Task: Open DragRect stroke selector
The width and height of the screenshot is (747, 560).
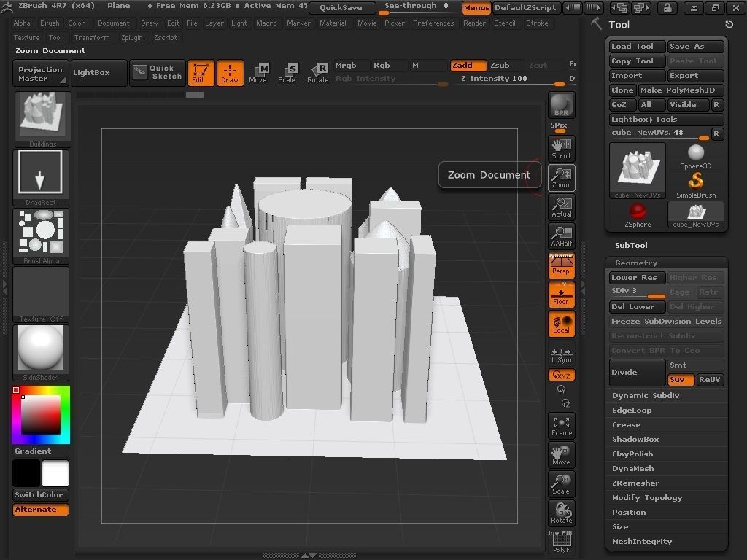Action: point(41,178)
